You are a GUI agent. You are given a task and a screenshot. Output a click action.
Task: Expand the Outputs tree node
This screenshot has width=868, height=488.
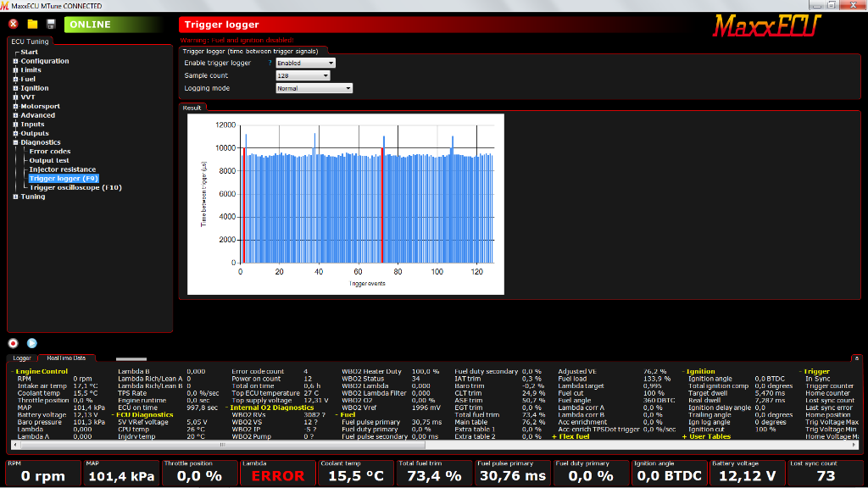15,133
